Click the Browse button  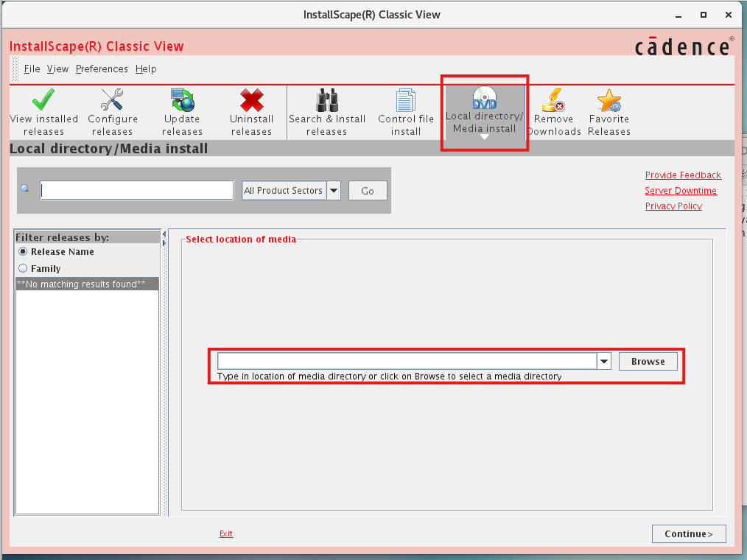coord(648,361)
